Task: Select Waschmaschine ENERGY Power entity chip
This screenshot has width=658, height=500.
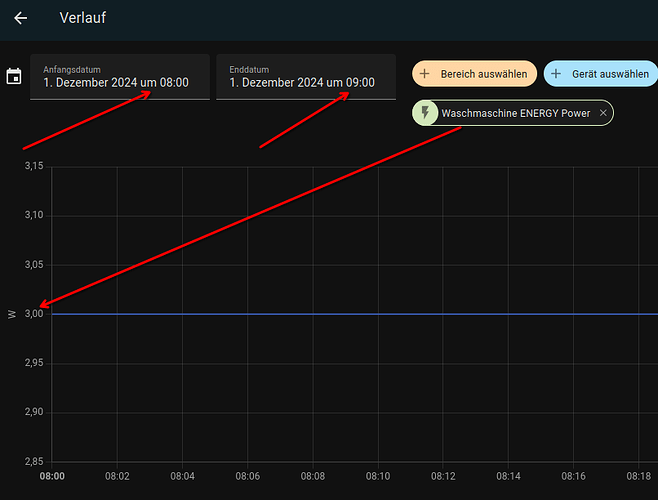Action: pos(513,113)
